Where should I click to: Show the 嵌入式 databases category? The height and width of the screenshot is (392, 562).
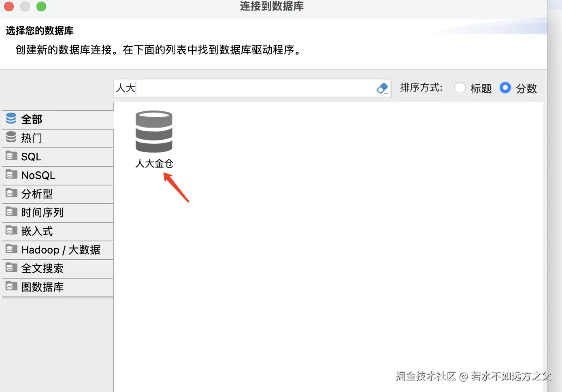click(x=58, y=231)
